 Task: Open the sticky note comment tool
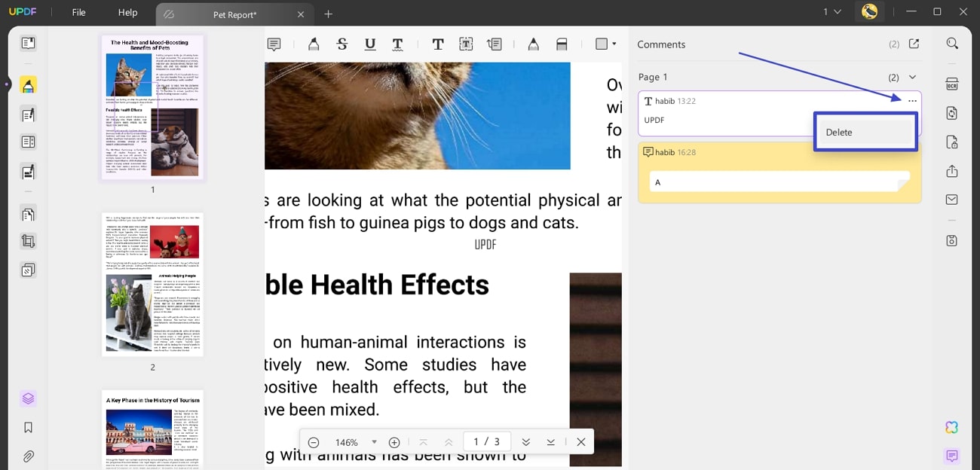pos(274,44)
